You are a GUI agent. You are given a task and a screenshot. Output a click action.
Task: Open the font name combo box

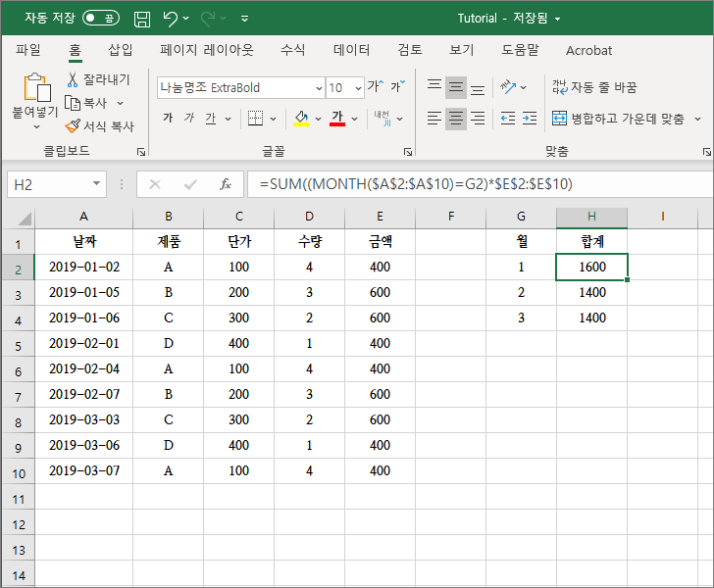point(241,87)
